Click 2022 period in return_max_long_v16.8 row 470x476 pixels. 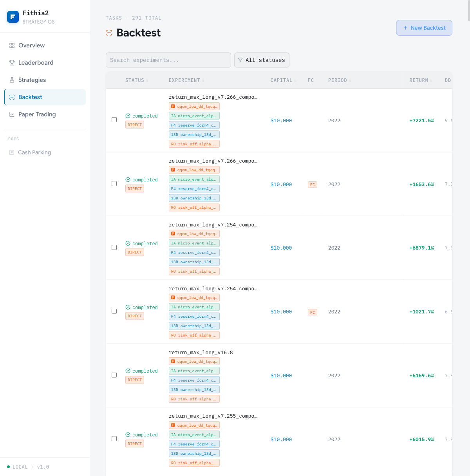334,376
